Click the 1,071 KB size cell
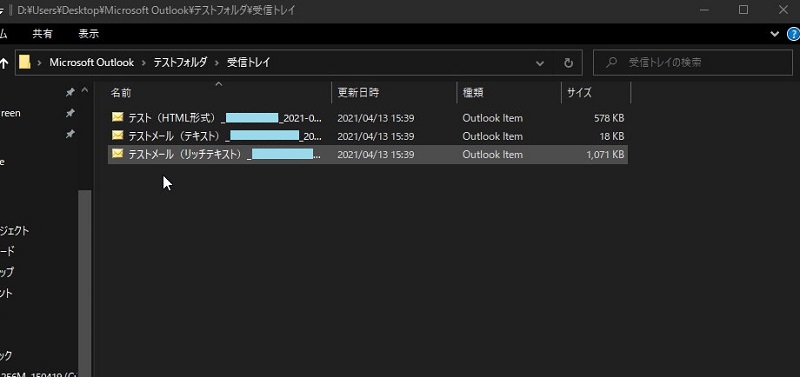The width and height of the screenshot is (800, 377). point(605,154)
